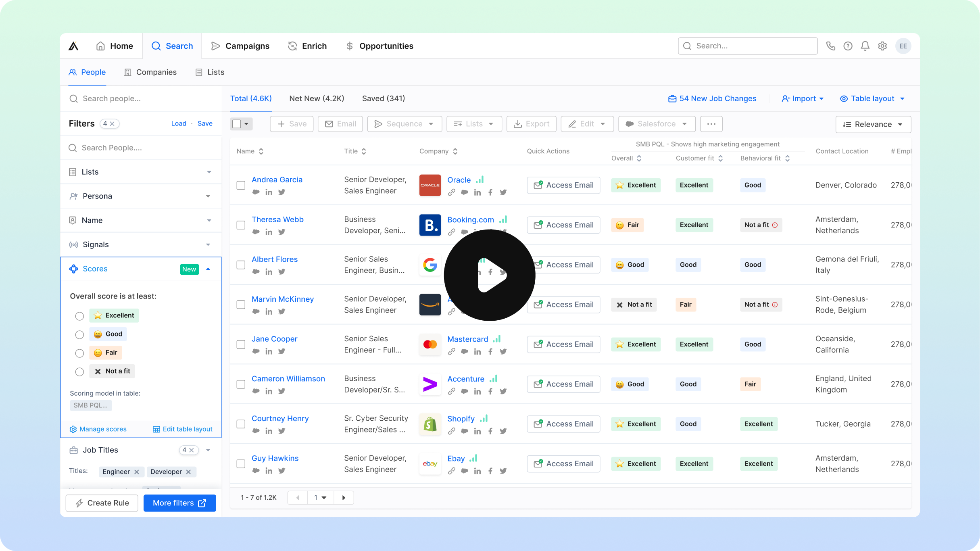This screenshot has width=980, height=551.
Task: Switch to the Companies sub-tab
Action: (x=150, y=72)
